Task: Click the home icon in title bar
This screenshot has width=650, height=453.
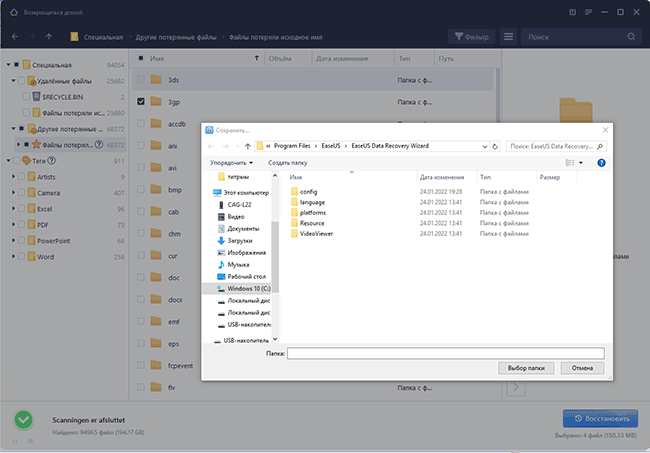Action: (14, 12)
